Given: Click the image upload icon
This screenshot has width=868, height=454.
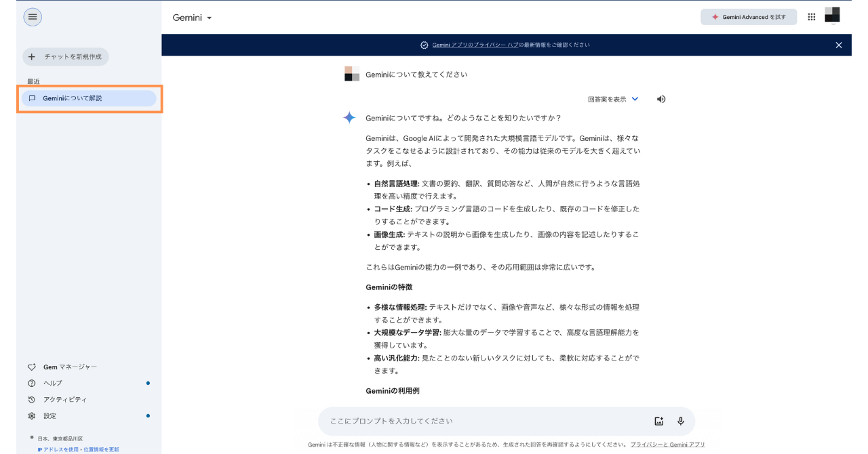Looking at the screenshot, I should [659, 421].
